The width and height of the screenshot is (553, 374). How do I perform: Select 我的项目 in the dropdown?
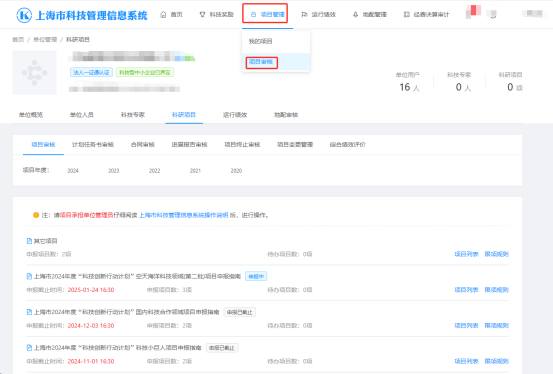(x=276, y=41)
